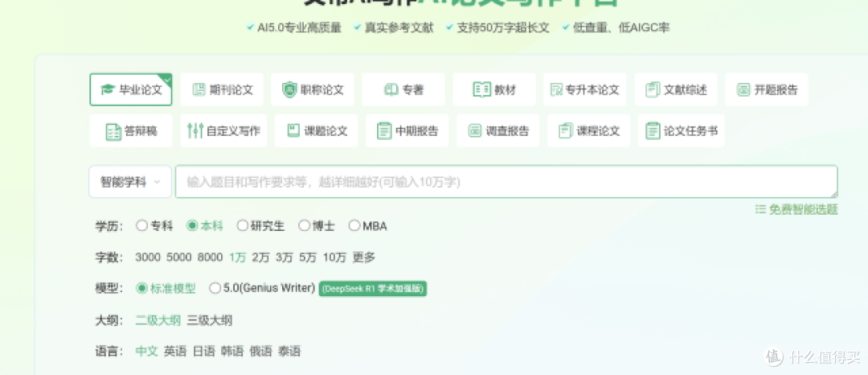Click the 调查报告 icon
Image resolution: width=868 pixels, height=375 pixels.
[475, 130]
